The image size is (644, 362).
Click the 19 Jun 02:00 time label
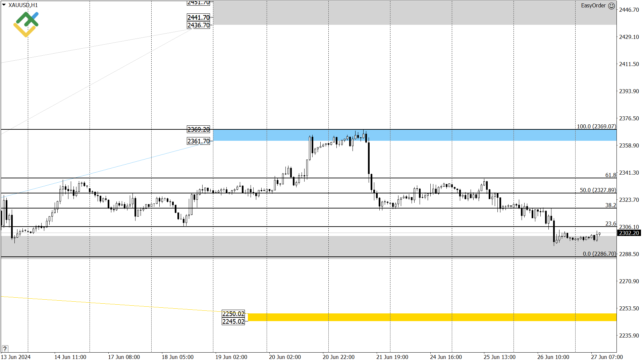tap(231, 357)
